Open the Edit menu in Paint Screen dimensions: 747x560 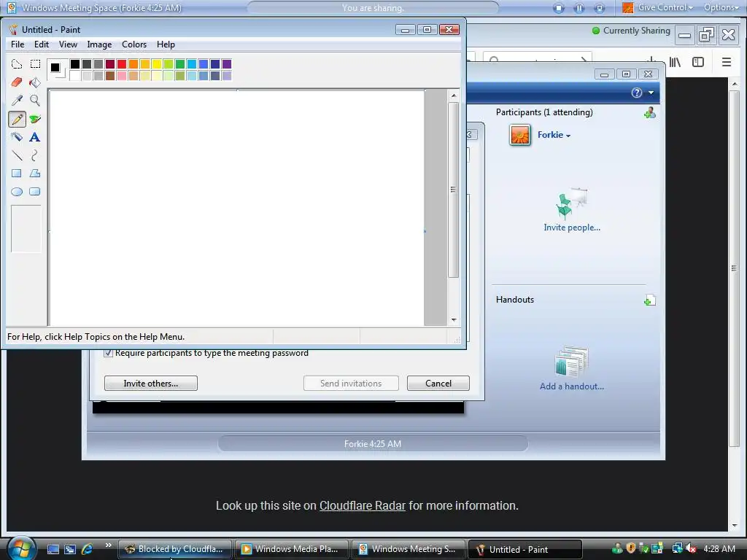(42, 44)
